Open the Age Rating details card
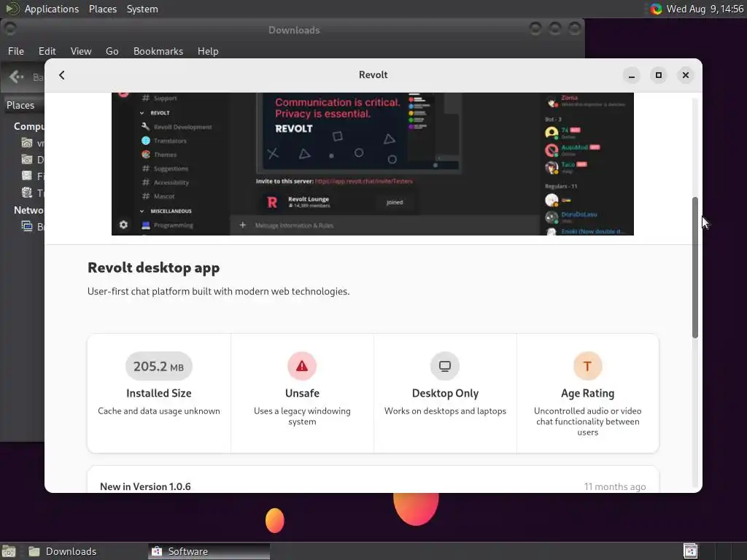 tap(588, 393)
